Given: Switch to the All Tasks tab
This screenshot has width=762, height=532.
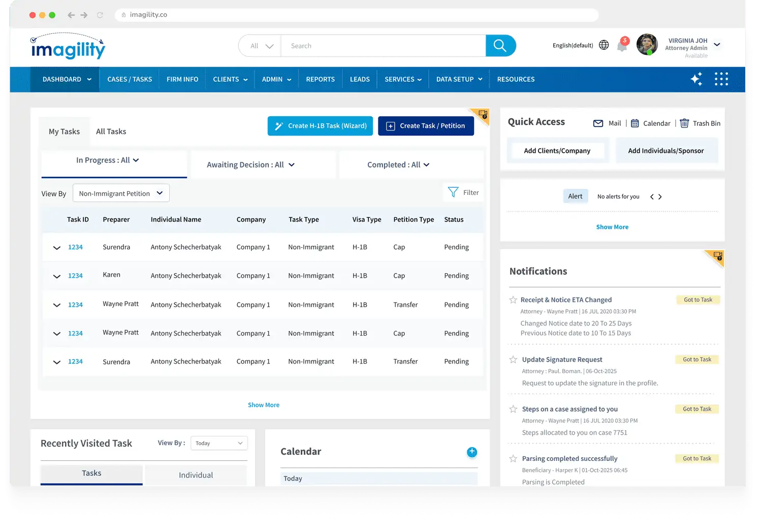Looking at the screenshot, I should [x=111, y=131].
